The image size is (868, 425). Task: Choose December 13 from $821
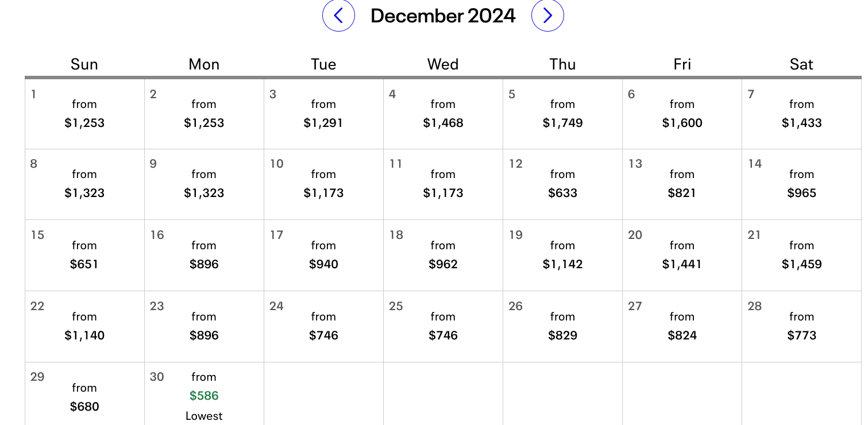682,184
